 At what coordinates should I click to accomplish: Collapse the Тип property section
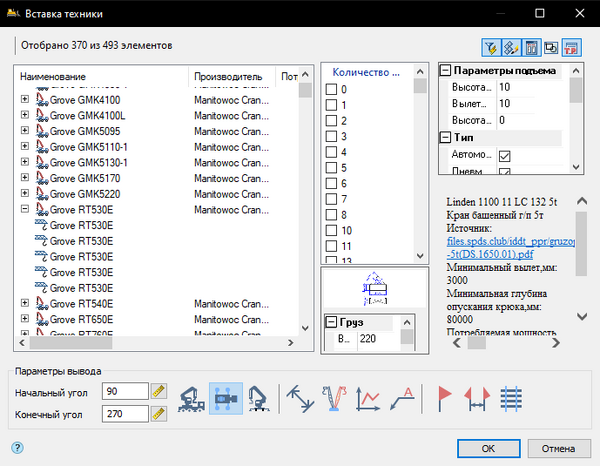click(445, 138)
